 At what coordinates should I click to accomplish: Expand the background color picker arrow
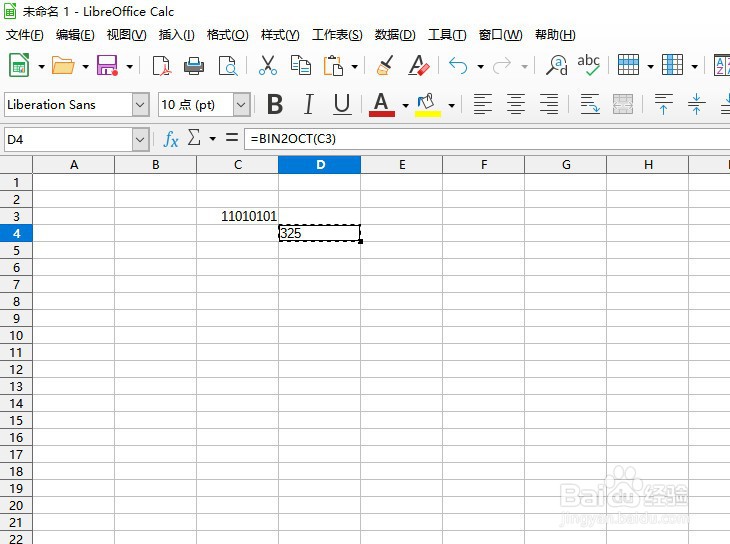pos(451,105)
